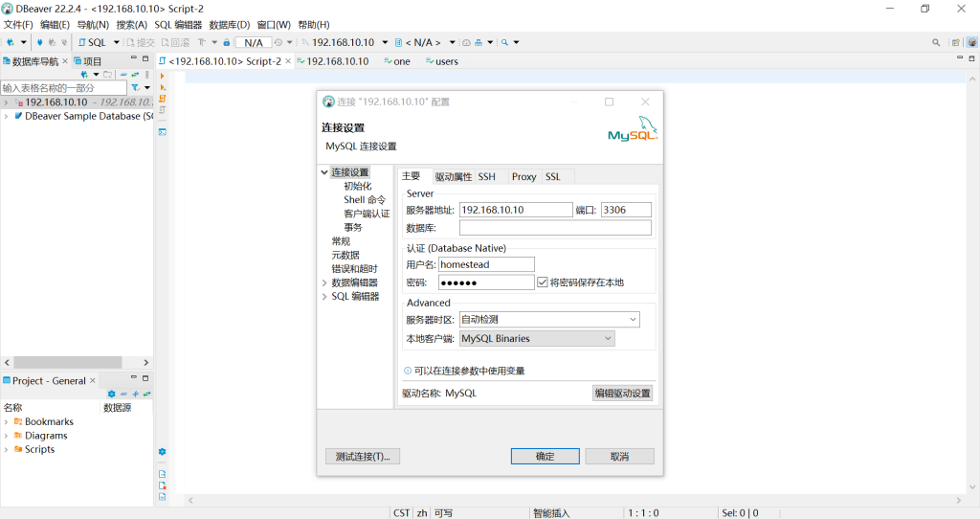Click the show SQL console terminal icon
Viewport: 980px width, 519px height.
click(x=163, y=132)
